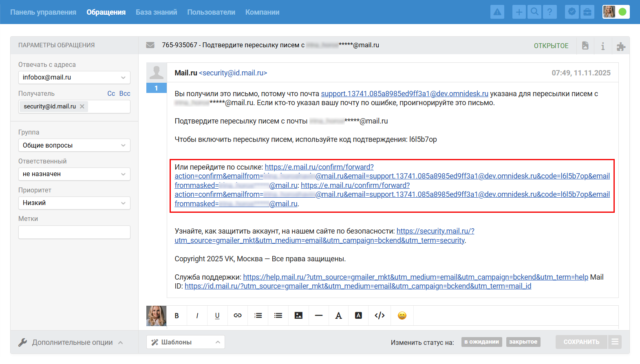Click the Метки tags input field
This screenshot has height=364, width=640.
(74, 232)
